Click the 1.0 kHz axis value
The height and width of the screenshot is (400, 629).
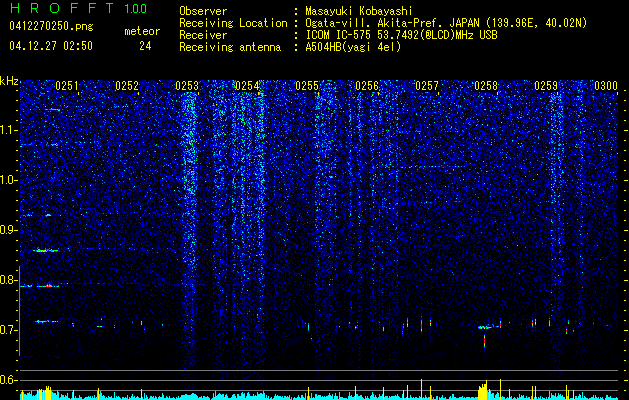pos(9,180)
